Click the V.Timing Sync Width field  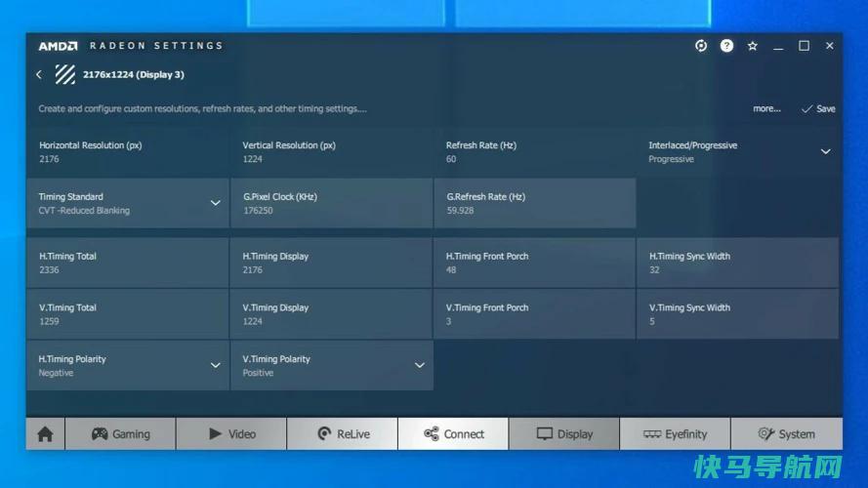click(x=738, y=314)
